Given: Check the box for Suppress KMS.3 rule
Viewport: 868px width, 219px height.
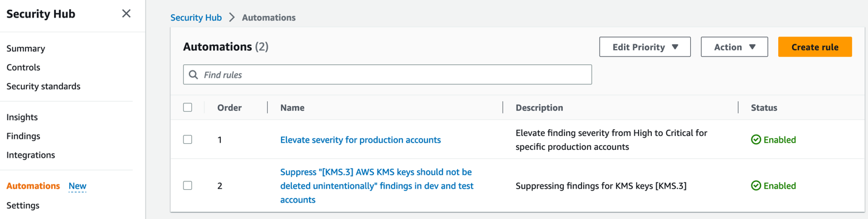Looking at the screenshot, I should coord(188,186).
